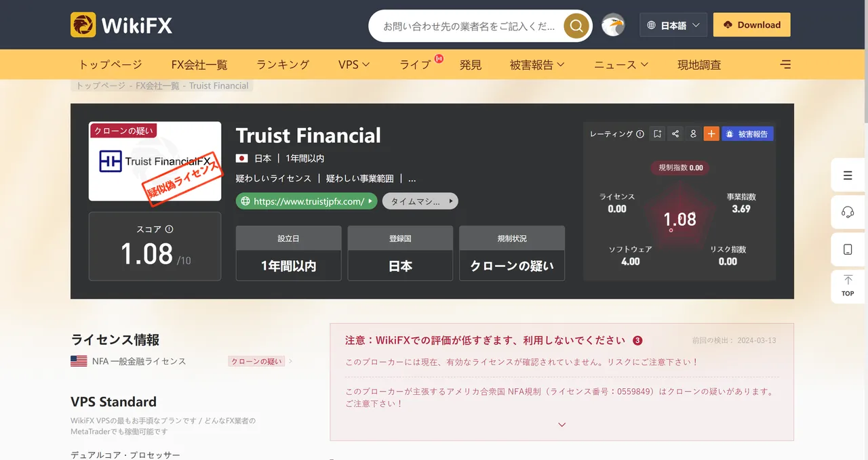Open ライブ menu item

coord(416,64)
